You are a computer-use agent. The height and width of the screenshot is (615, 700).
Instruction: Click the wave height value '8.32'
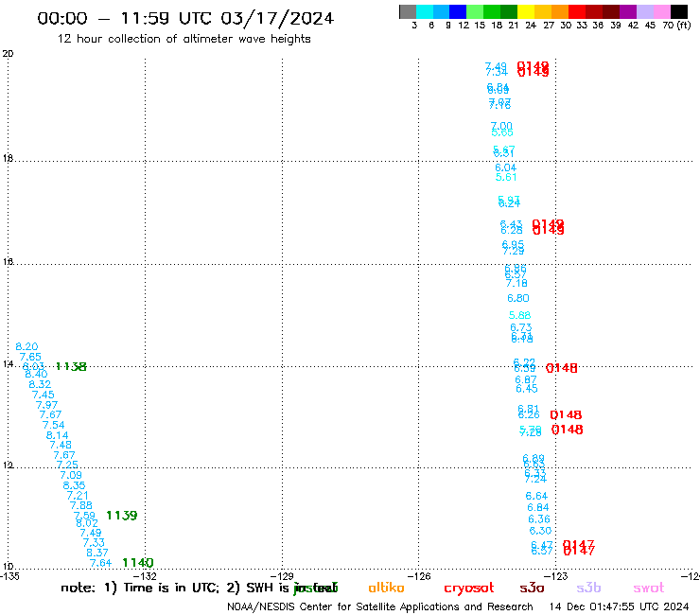pyautogui.click(x=40, y=384)
